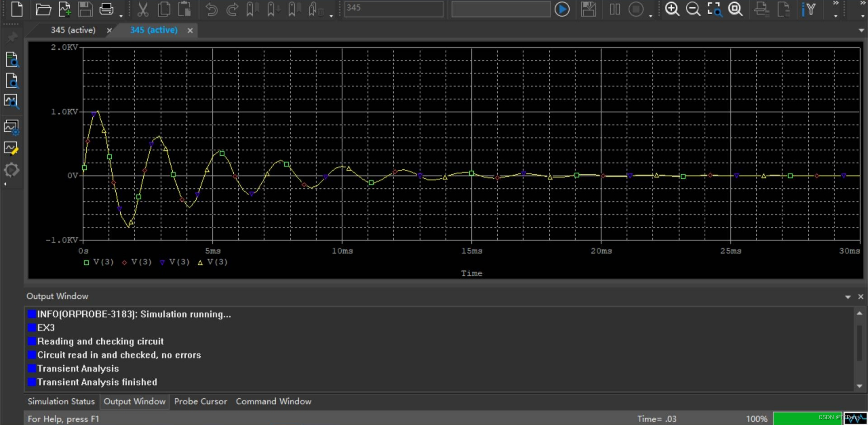Open the Output Window options dropdown arrow
Image resolution: width=868 pixels, height=425 pixels.
pos(848,297)
